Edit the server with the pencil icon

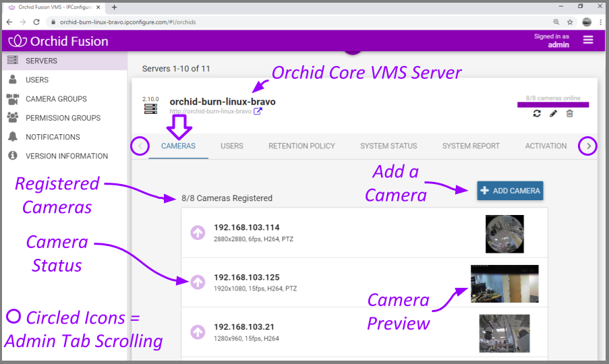click(553, 113)
